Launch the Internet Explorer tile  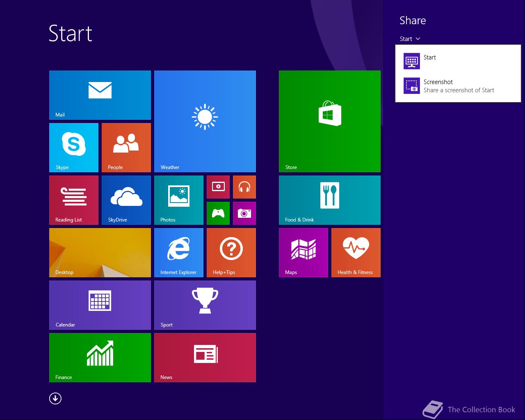(x=179, y=253)
